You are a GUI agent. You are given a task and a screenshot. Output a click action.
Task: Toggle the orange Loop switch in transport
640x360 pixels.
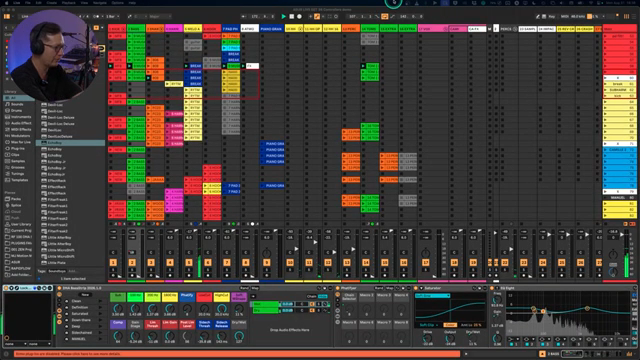click(x=384, y=16)
